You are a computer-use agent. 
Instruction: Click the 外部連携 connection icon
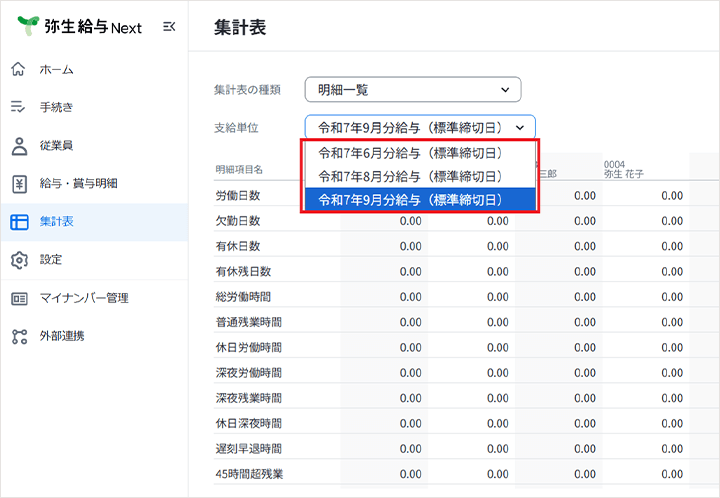19,336
